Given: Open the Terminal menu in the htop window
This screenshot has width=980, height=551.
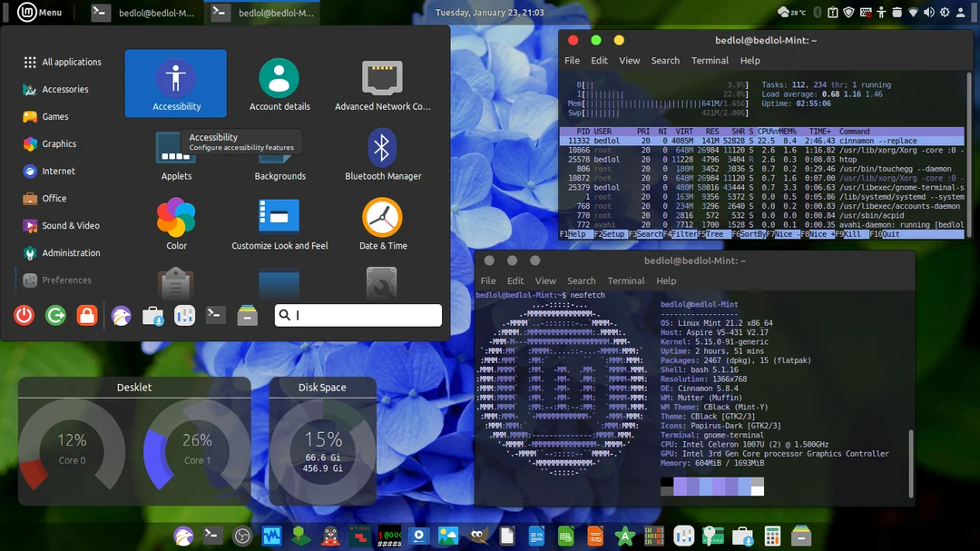Looking at the screenshot, I should click(x=710, y=61).
